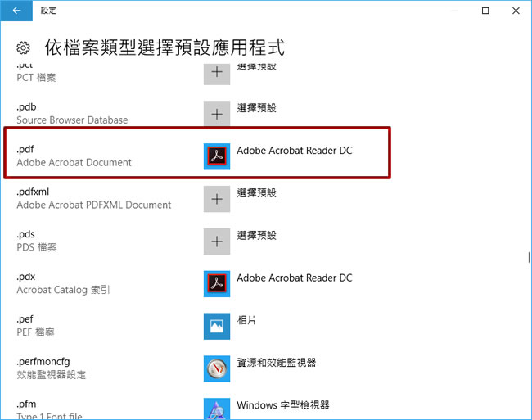Viewport: 532px width, 420px height.
Task: Click Adobe Reader icon in .pdf row
Action: [217, 156]
